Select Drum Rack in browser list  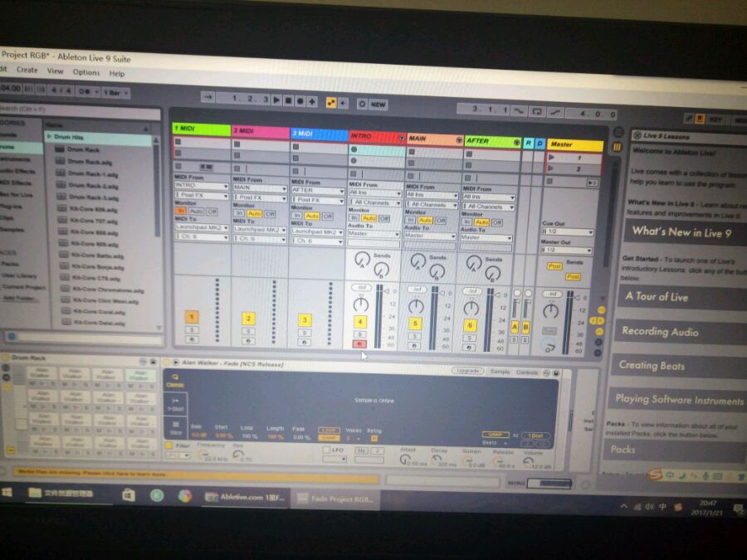83,149
